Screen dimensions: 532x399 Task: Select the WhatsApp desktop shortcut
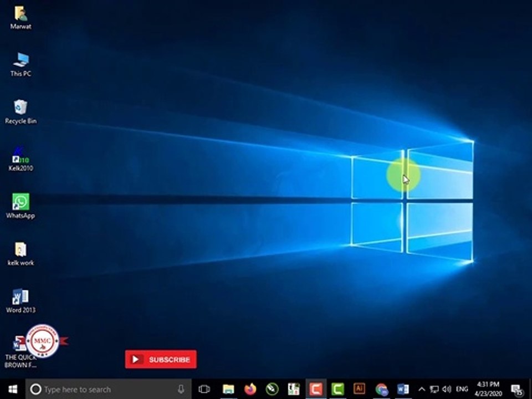(21, 206)
